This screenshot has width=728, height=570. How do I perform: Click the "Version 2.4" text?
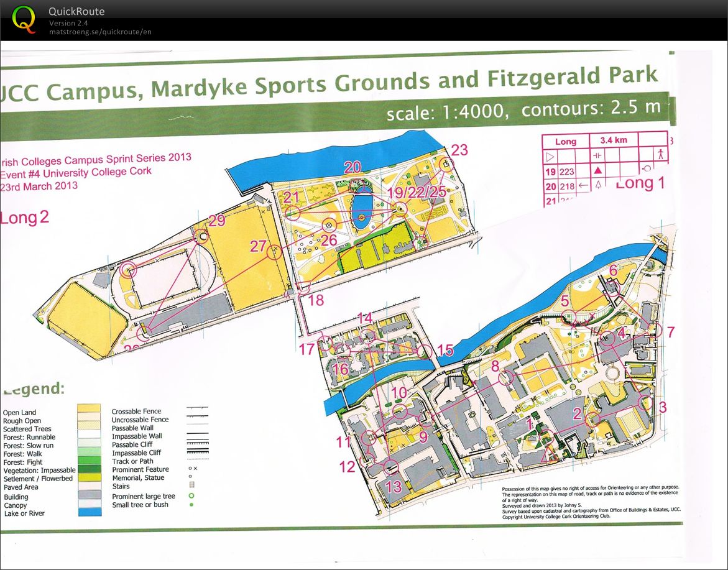coord(69,23)
